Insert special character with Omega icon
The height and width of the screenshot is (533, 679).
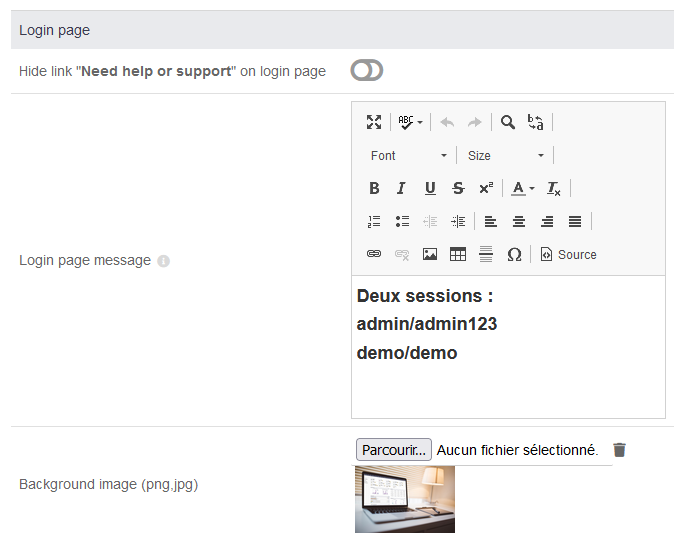[514, 254]
